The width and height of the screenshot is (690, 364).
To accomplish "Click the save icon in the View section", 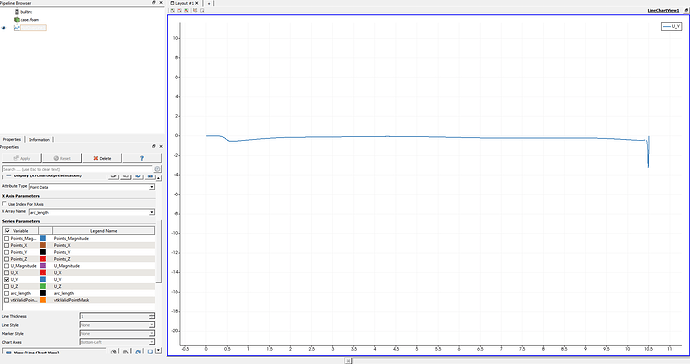I will pos(150,352).
